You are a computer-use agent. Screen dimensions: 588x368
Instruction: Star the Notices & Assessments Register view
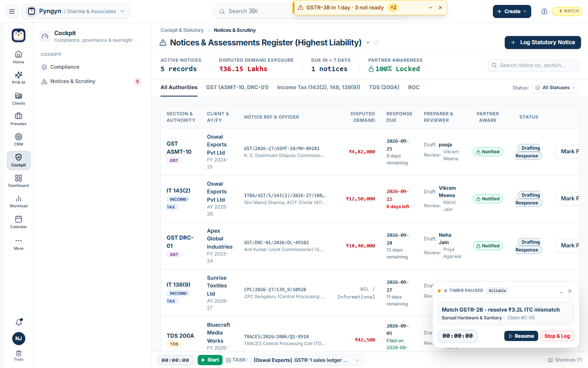pyautogui.click(x=376, y=43)
